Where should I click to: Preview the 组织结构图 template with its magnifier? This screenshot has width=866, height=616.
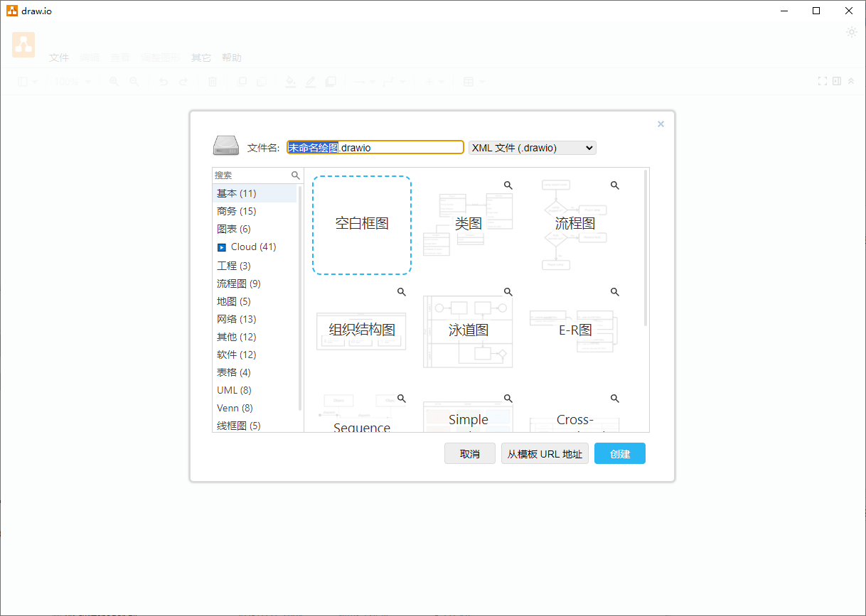[x=402, y=291]
